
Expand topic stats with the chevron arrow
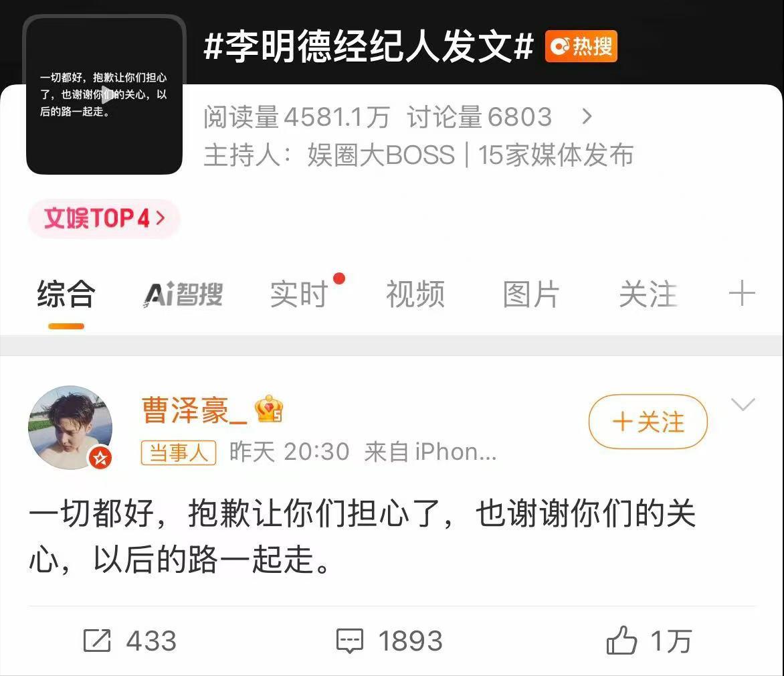pos(587,116)
